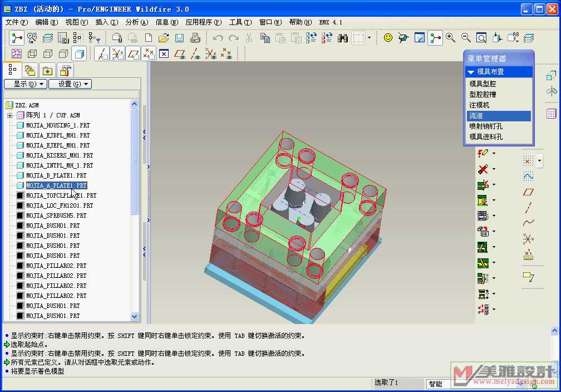Click the Layers icon in top-left toolbar
Image resolution: width=561 pixels, height=392 pixels.
(x=48, y=38)
